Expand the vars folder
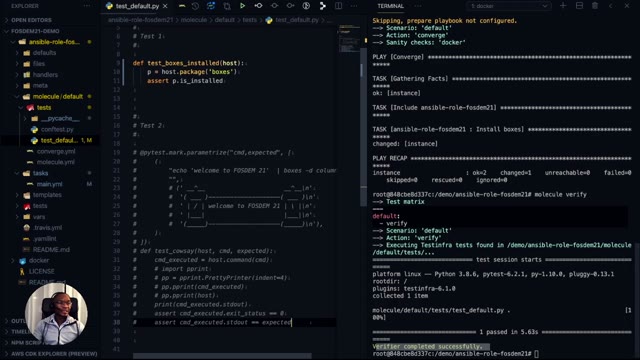Screen dimensions: 640x360 (x=39, y=217)
